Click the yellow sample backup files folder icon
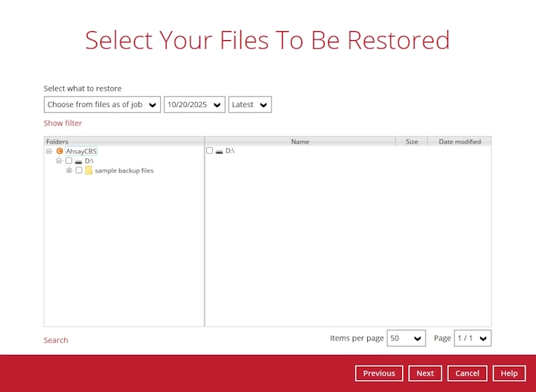 point(89,170)
